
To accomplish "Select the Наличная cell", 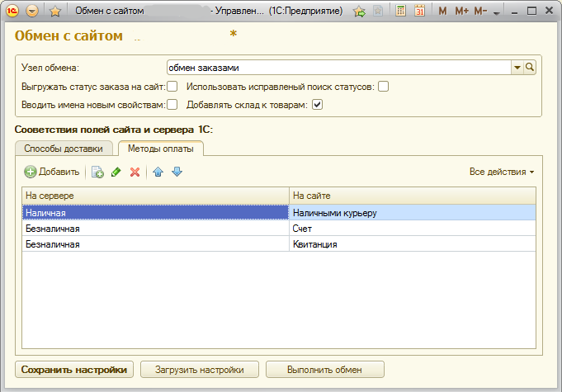I will click(155, 212).
